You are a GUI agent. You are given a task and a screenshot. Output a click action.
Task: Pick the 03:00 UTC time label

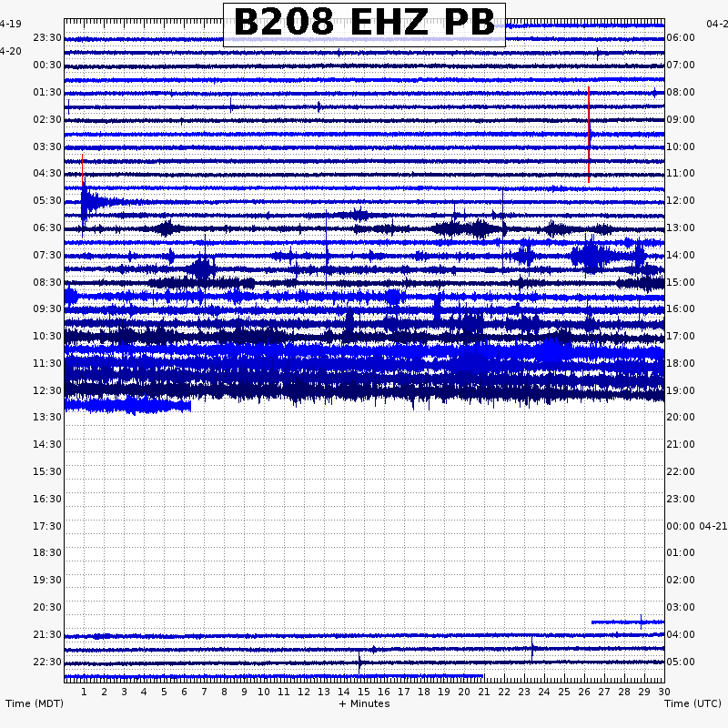681,607
